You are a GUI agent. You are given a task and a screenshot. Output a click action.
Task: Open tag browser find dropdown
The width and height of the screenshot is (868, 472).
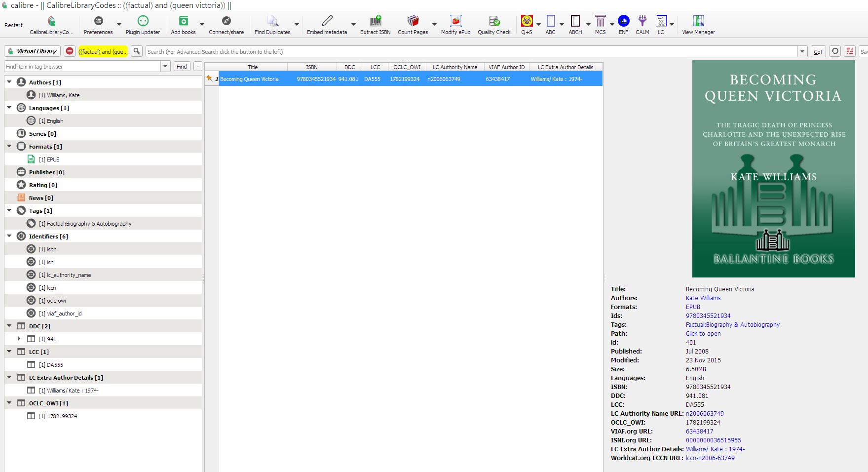pos(165,67)
